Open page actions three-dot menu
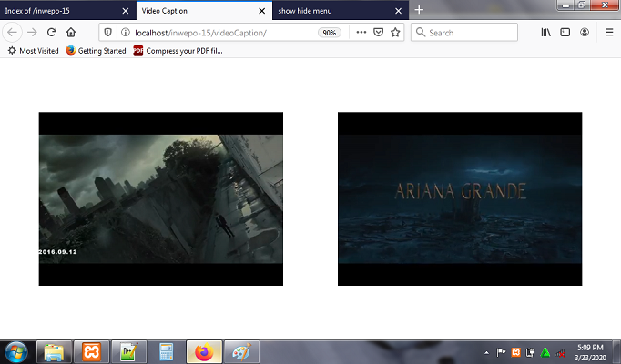The width and height of the screenshot is (621, 364). point(361,32)
